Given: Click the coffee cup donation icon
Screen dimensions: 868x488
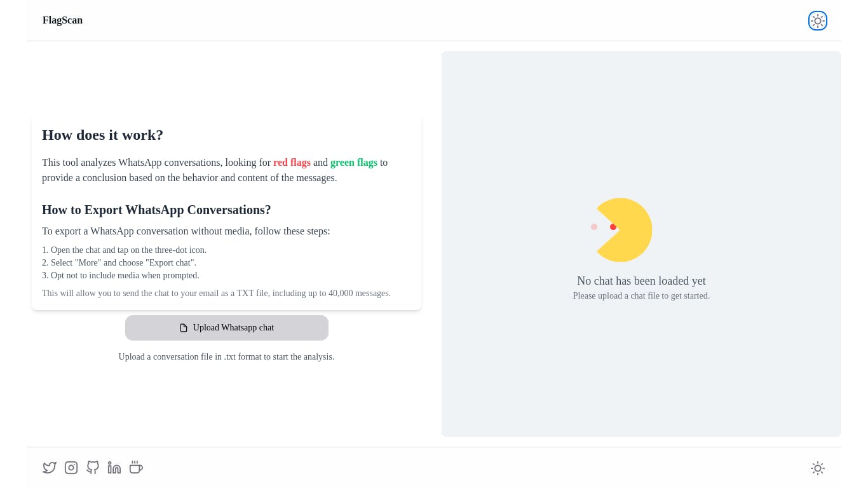Looking at the screenshot, I should [136, 468].
